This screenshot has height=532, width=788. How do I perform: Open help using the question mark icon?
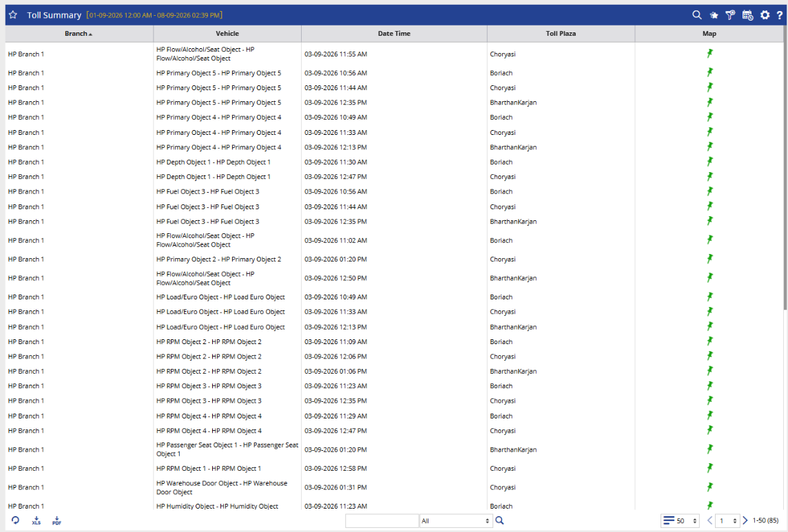tap(780, 15)
